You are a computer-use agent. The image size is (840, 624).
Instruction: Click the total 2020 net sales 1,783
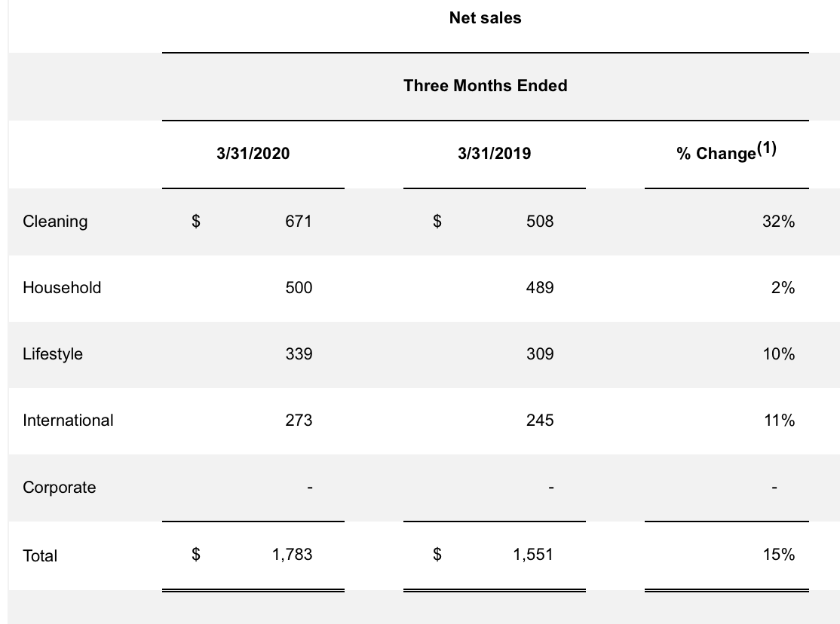(x=291, y=555)
